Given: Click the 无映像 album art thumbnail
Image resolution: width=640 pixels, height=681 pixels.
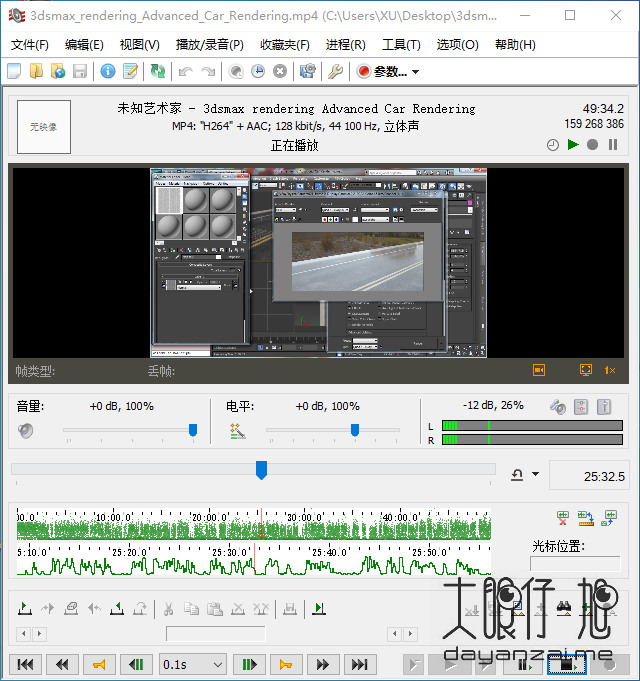Looking at the screenshot, I should (x=44, y=127).
